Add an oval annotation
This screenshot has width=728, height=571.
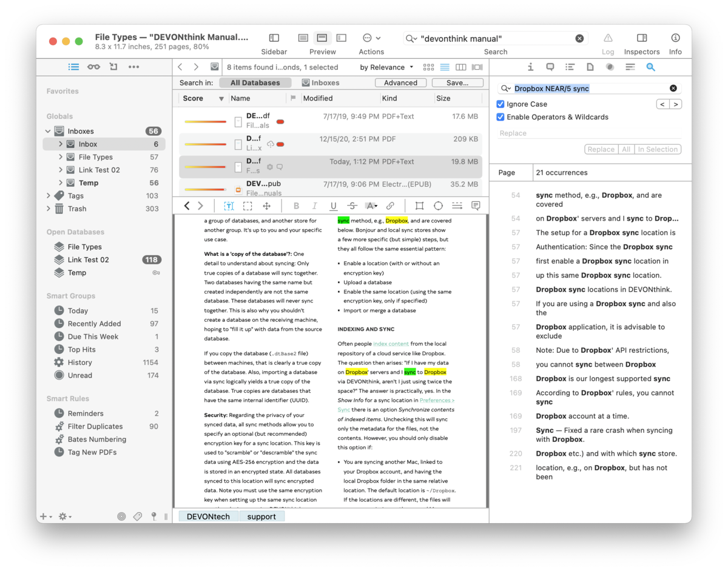coord(438,206)
